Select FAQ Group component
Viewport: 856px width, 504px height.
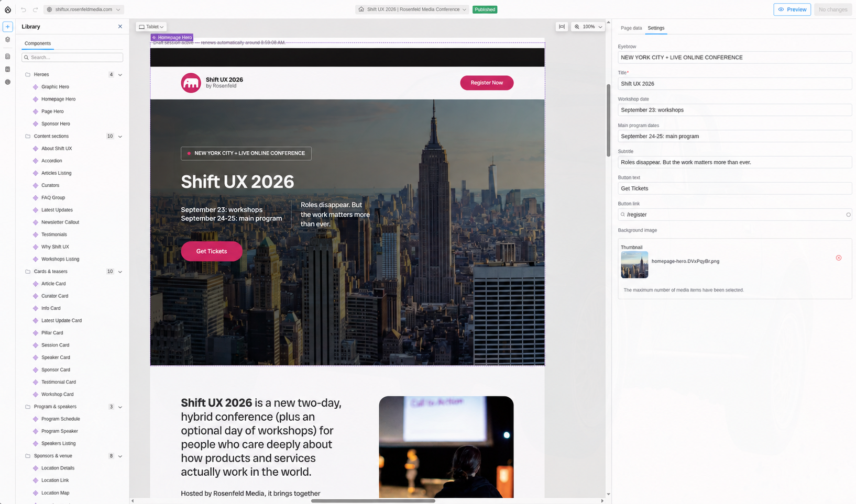click(53, 198)
